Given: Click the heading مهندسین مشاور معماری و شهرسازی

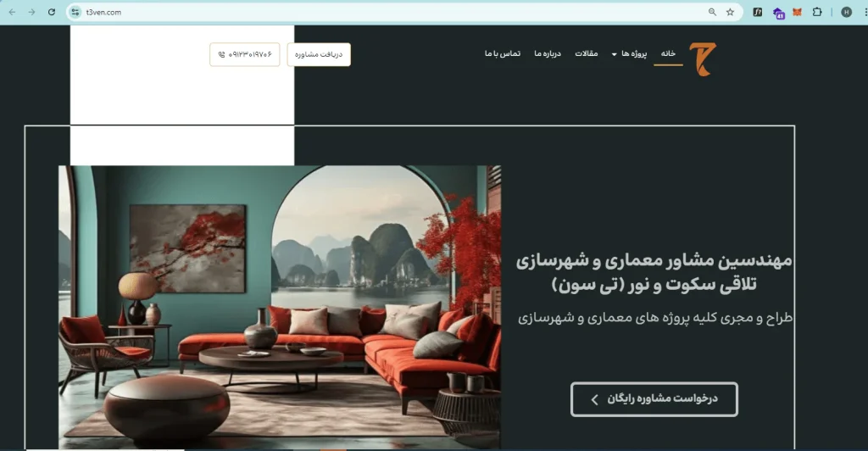Looking at the screenshot, I should coord(654,260).
